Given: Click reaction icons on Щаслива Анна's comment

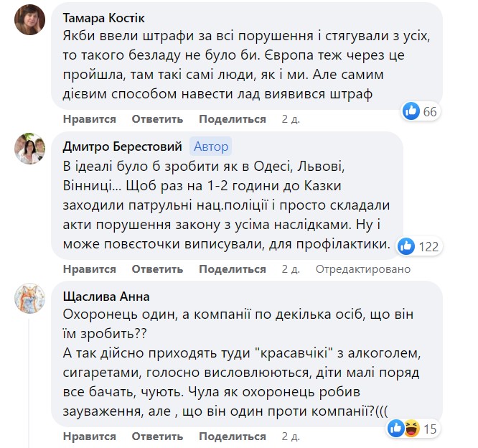Looking at the screenshot, I should point(404,429).
